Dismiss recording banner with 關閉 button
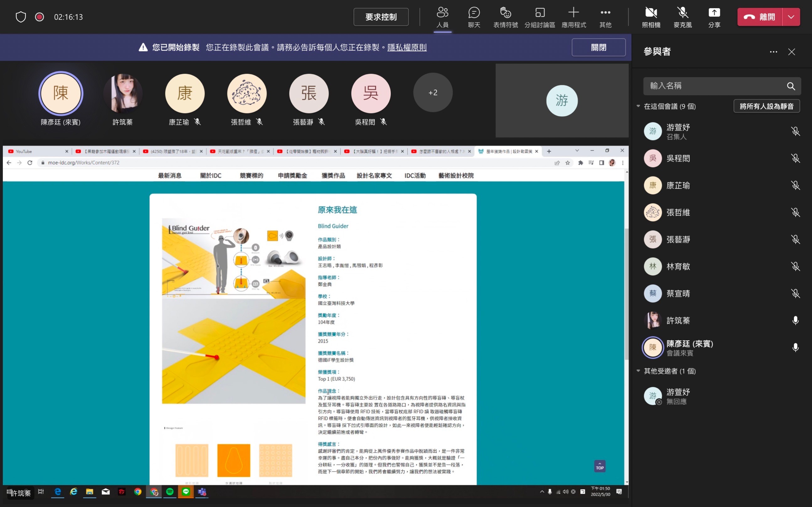The image size is (812, 507). (598, 47)
